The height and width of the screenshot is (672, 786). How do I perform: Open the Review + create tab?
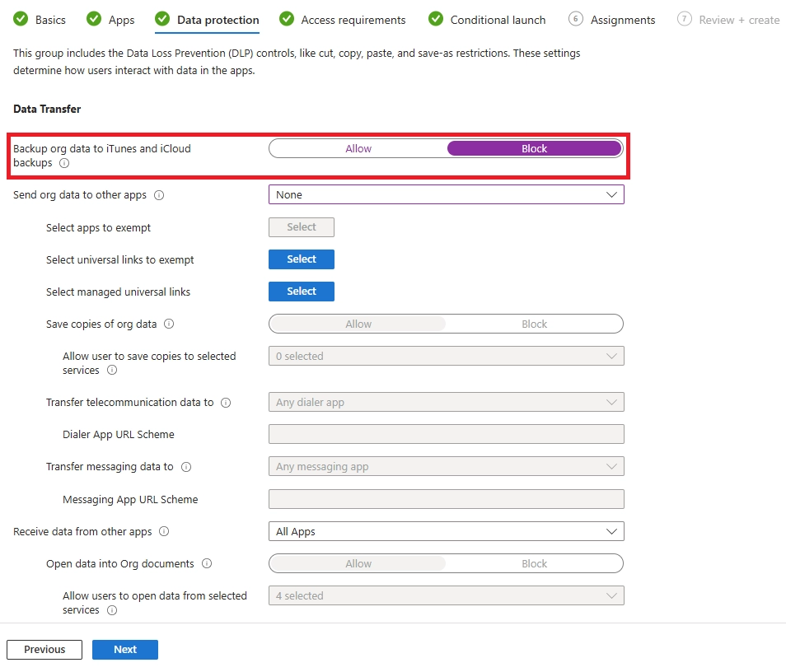click(x=739, y=20)
